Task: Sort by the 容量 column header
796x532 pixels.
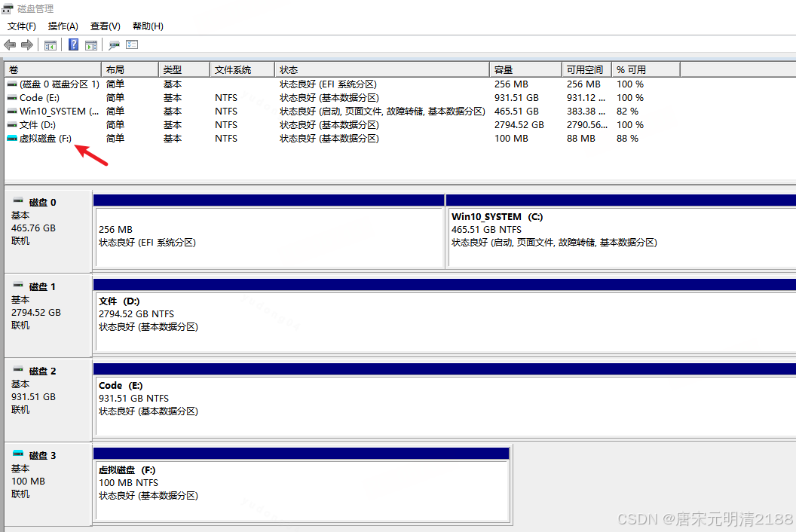Action: tap(526, 69)
